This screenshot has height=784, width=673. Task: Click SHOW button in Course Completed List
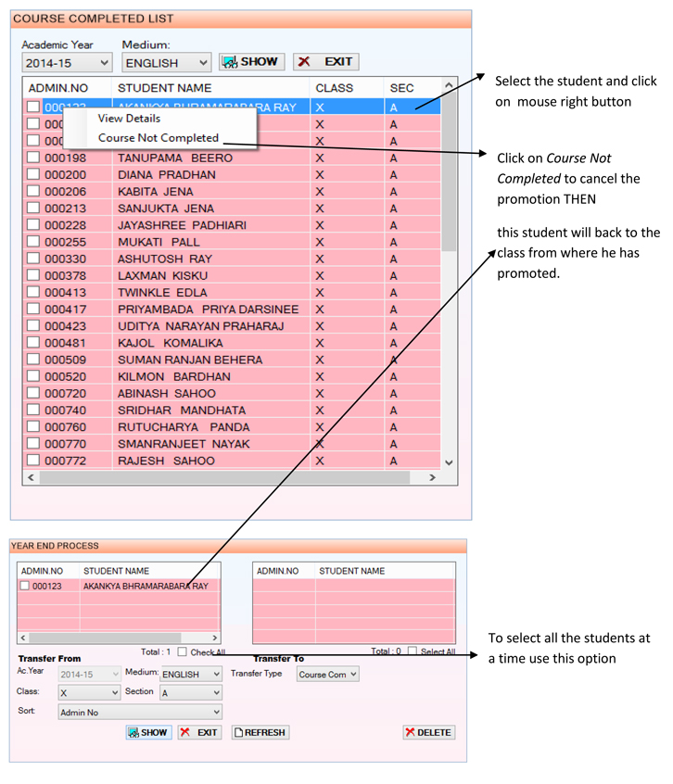(x=252, y=62)
